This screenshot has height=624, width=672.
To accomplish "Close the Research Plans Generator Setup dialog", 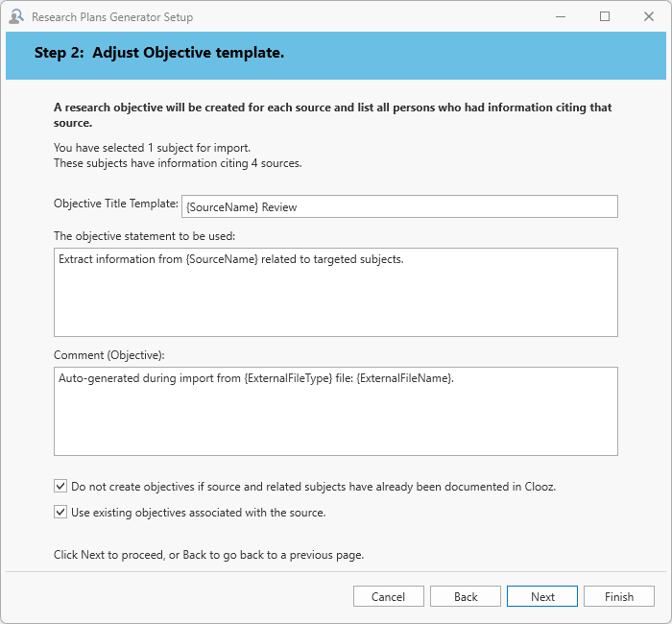I will (x=649, y=16).
